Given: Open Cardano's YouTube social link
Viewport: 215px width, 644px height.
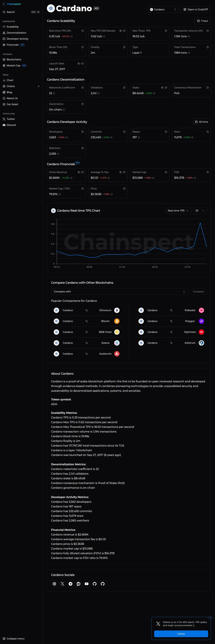Looking at the screenshot, I should tap(87, 584).
